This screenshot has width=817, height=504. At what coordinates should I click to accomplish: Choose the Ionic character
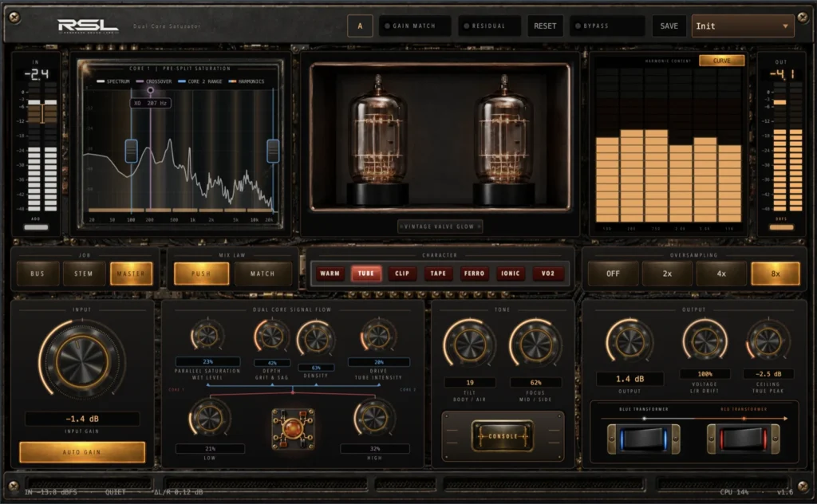511,274
